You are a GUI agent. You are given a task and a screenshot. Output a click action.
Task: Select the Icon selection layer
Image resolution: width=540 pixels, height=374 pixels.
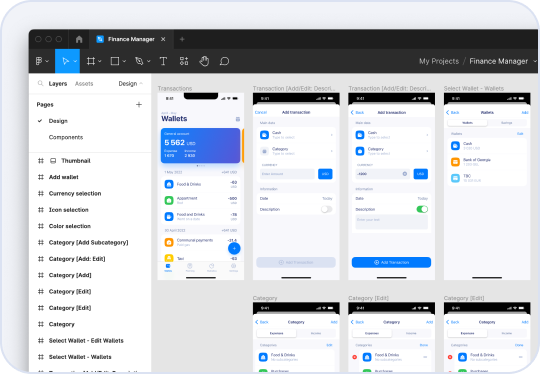pyautogui.click(x=69, y=210)
